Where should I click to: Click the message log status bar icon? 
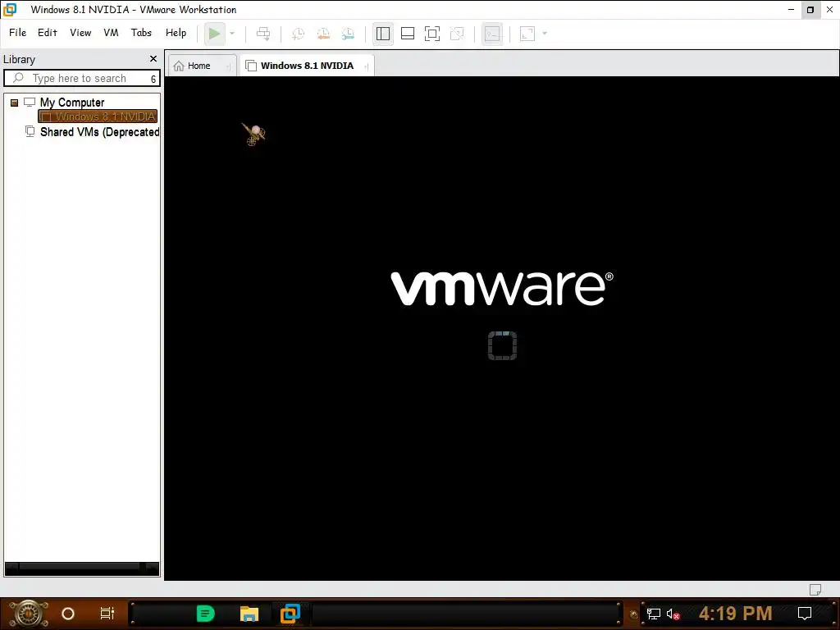click(815, 589)
